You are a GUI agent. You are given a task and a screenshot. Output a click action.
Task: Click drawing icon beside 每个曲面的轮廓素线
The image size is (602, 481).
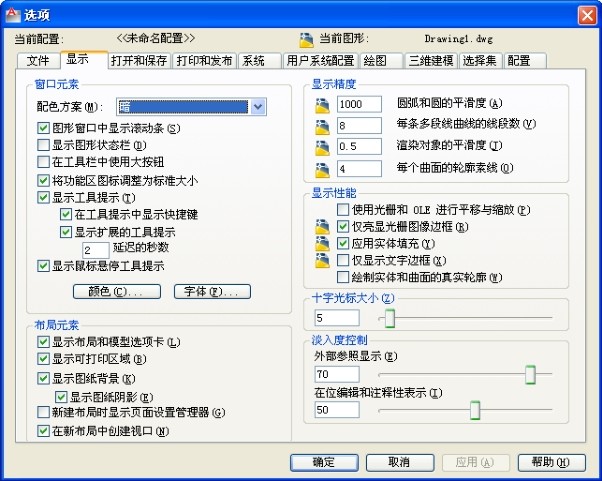click(x=322, y=170)
